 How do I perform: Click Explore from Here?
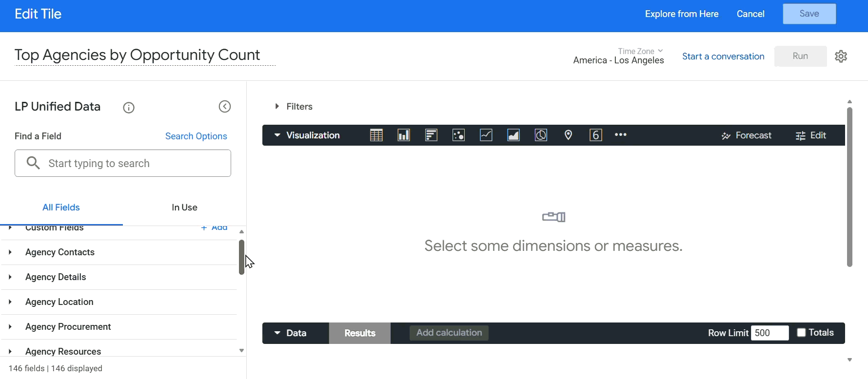(682, 14)
